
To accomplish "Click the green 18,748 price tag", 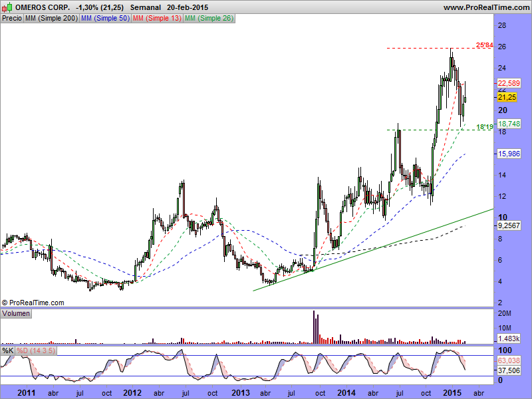I will 509,124.
